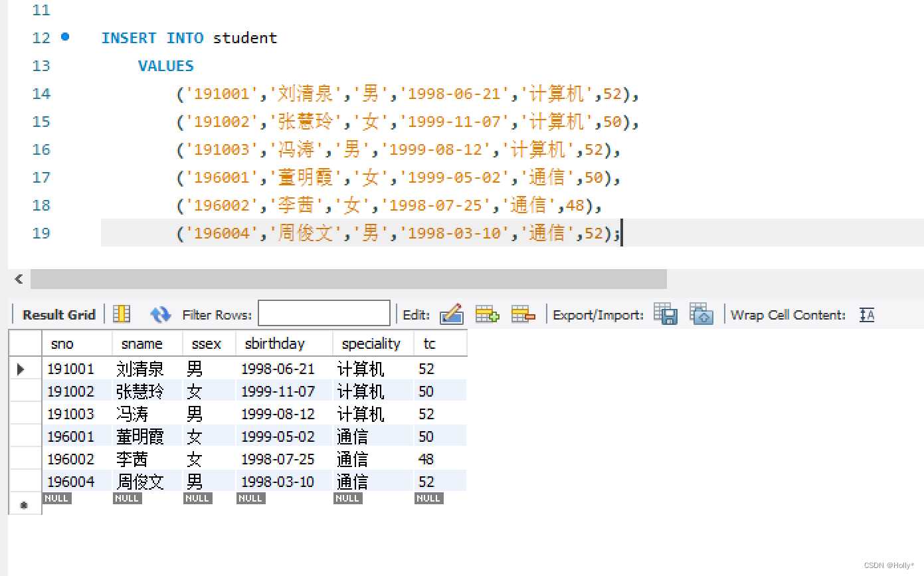
Task: Open export recordset to file tool
Action: coord(665,314)
